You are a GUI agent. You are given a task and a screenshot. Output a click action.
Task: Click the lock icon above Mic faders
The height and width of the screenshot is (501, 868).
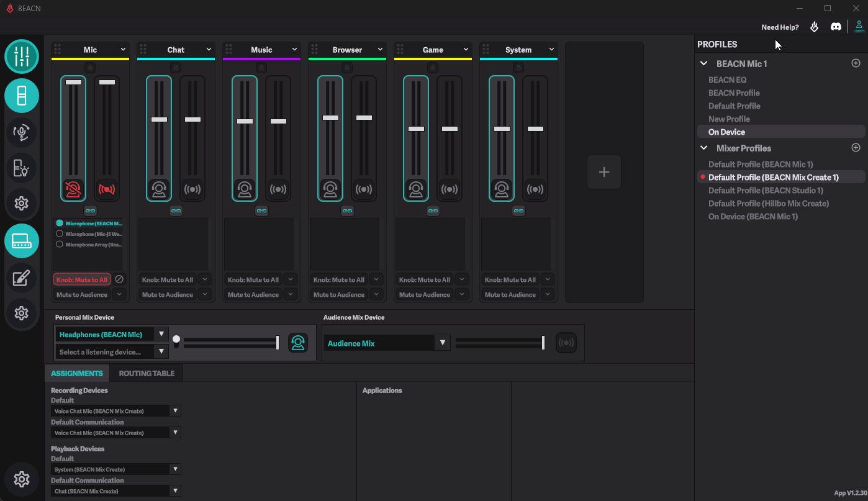pyautogui.click(x=90, y=67)
